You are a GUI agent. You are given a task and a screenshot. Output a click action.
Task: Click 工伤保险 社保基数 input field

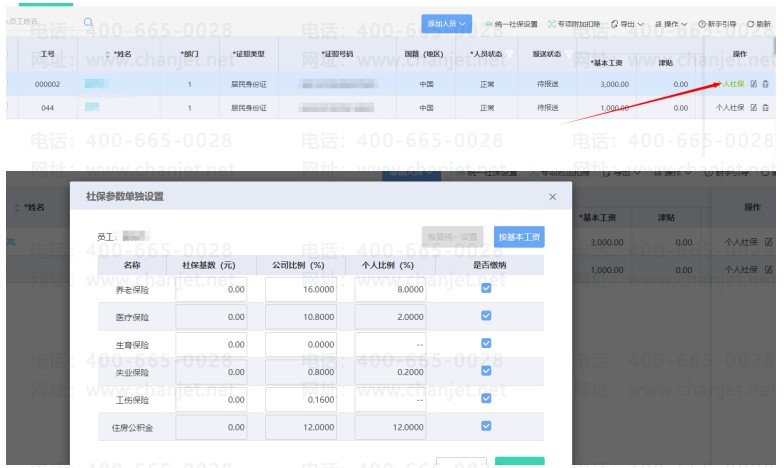211,400
